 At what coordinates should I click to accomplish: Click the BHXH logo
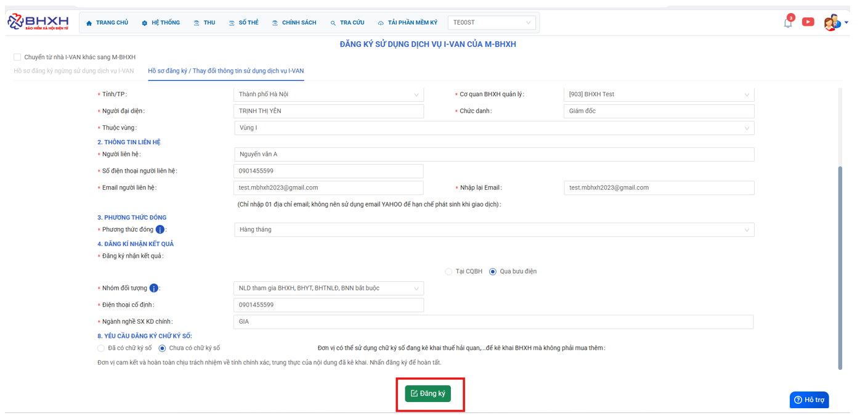(x=38, y=22)
